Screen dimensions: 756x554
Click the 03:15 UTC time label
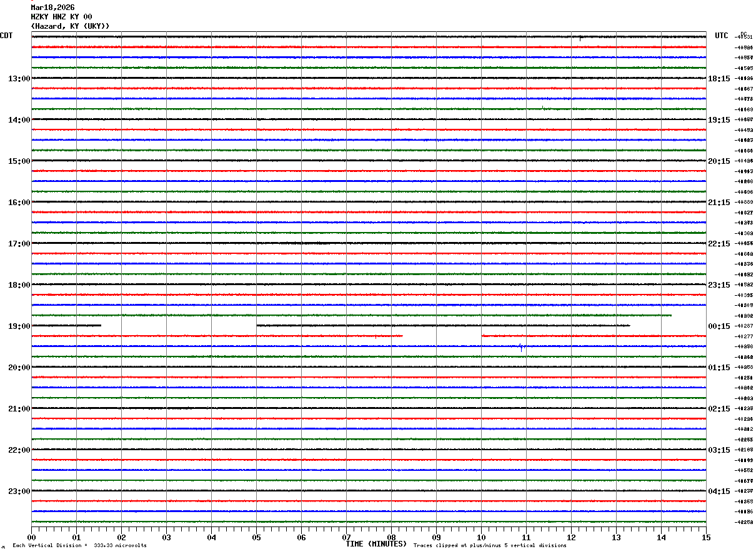(x=719, y=450)
